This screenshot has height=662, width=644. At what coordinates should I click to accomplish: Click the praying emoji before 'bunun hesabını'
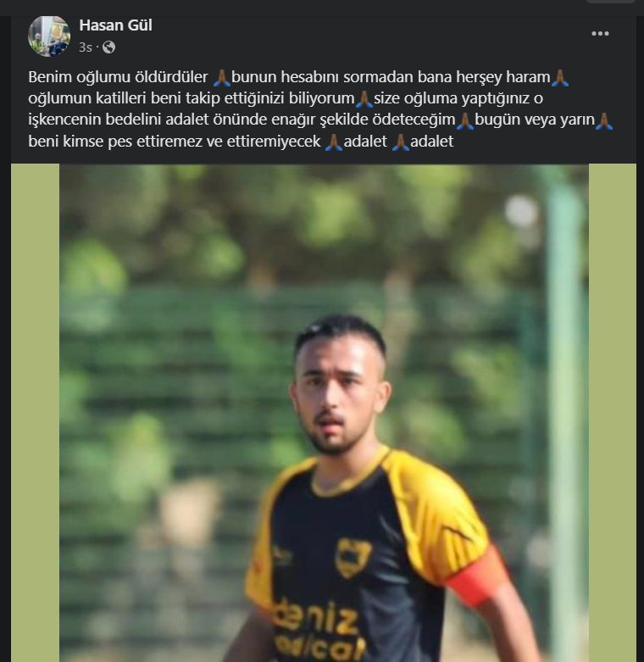coord(221,78)
